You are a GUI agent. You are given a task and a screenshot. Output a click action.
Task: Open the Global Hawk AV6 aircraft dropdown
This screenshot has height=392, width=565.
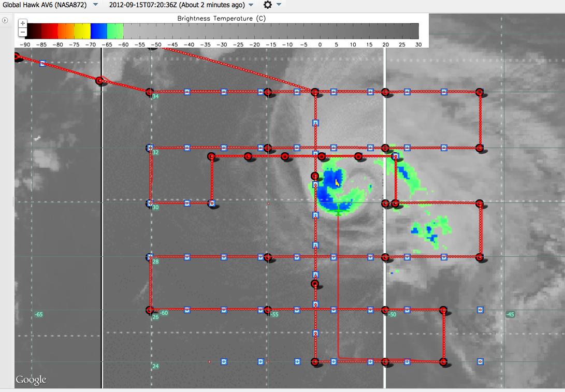click(x=95, y=5)
